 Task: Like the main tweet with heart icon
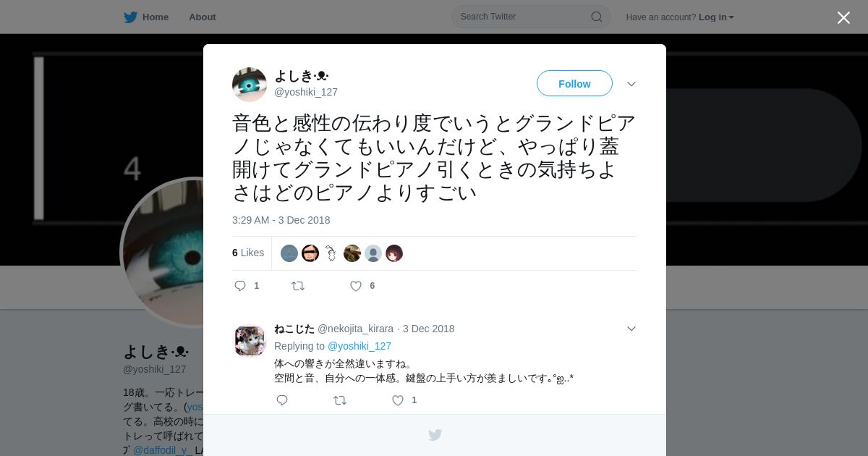point(356,286)
